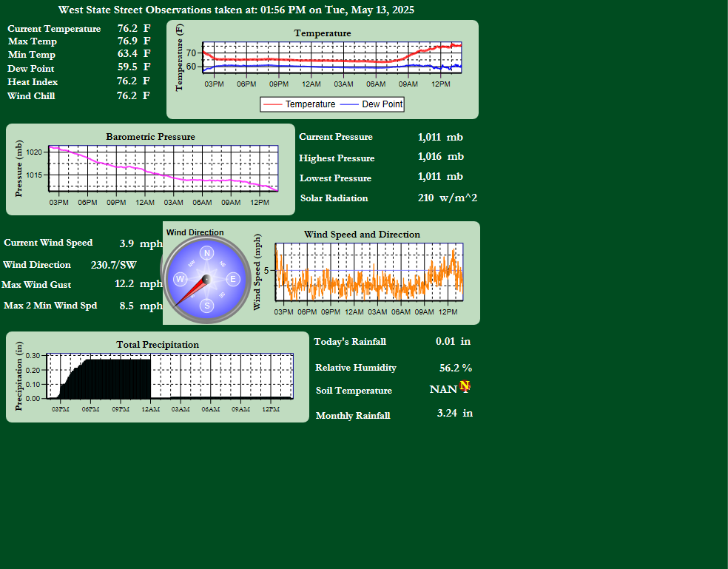Image resolution: width=728 pixels, height=569 pixels.
Task: Click the 230.7/SW wind direction value
Action: point(114,265)
